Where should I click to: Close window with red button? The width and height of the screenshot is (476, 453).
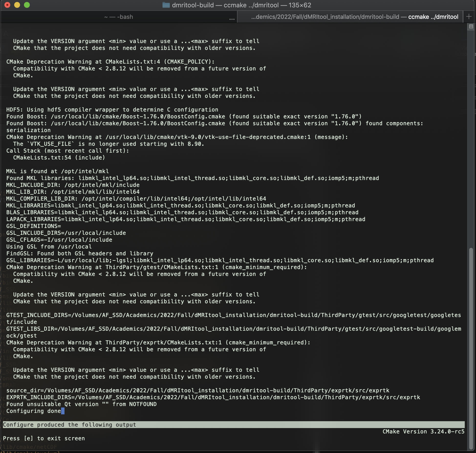(7, 5)
